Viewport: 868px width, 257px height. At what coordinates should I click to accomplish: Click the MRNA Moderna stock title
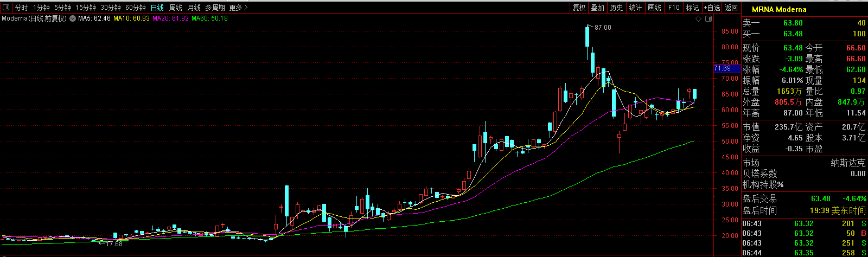(x=779, y=9)
